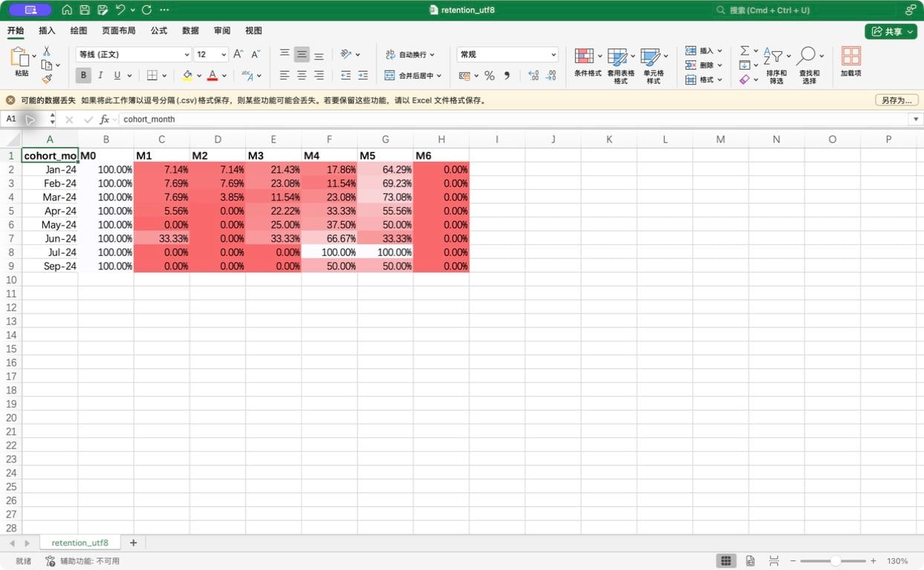Click the Clear eraser icon
Image resolution: width=924 pixels, height=570 pixels.
(744, 79)
